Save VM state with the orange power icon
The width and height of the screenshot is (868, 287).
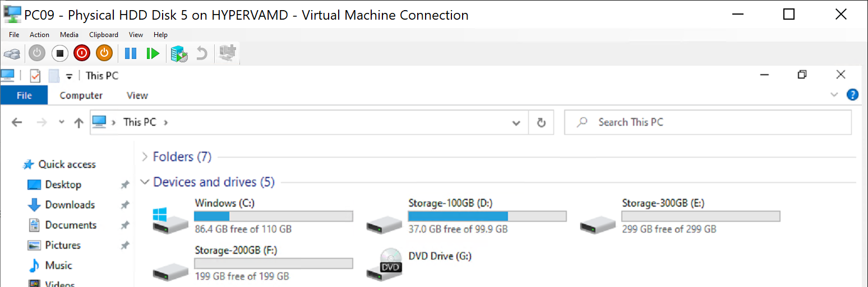pos(104,54)
